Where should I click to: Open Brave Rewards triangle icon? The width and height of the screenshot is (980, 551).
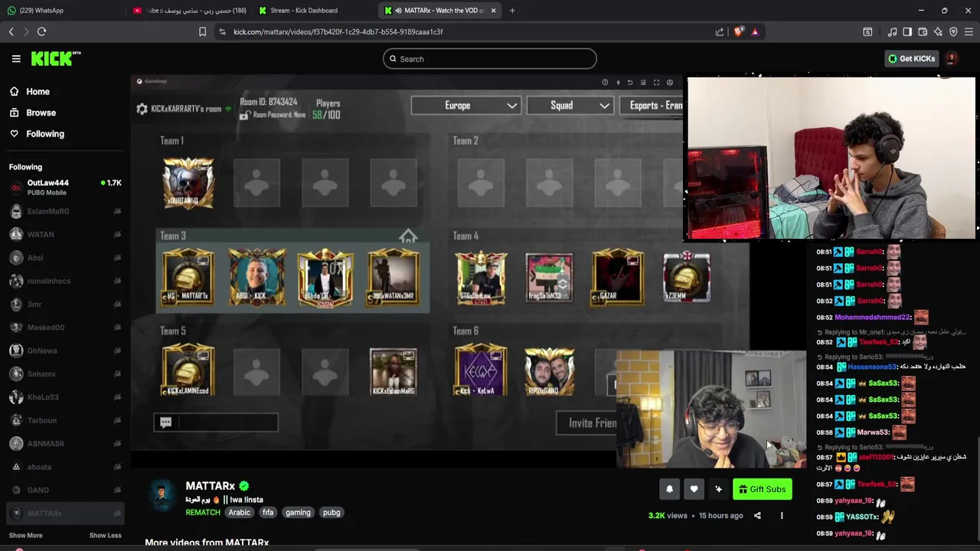(x=755, y=31)
